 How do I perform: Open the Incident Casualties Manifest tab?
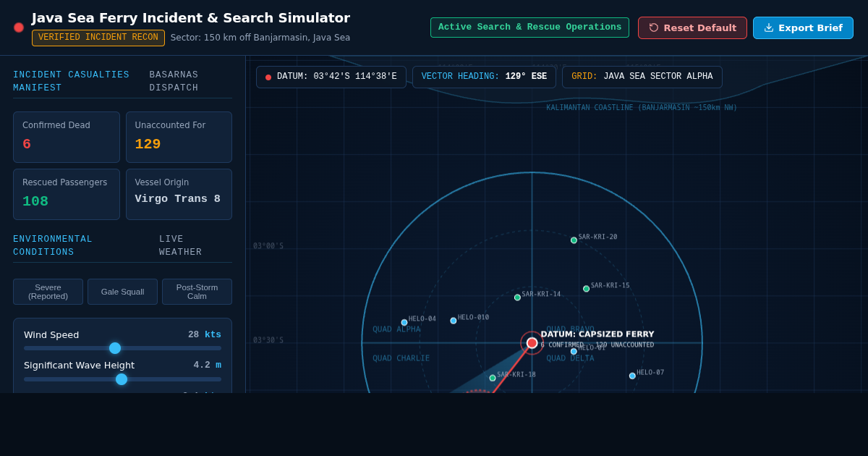coord(72,81)
